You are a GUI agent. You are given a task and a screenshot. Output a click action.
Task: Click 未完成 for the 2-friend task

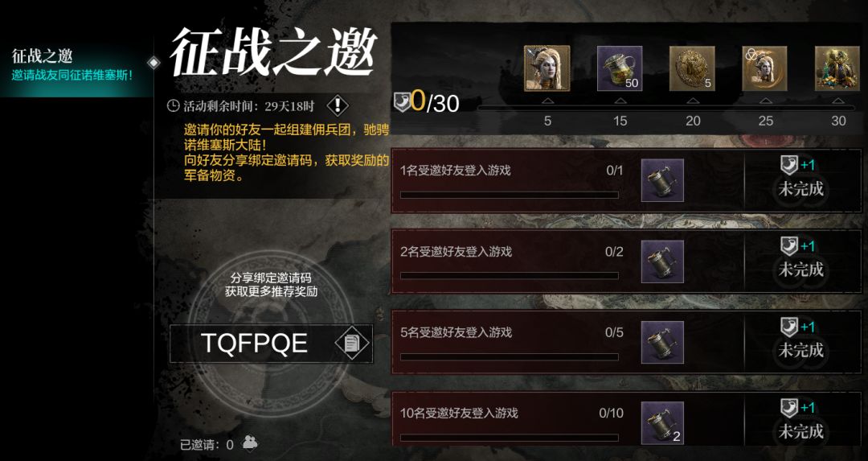(x=801, y=270)
